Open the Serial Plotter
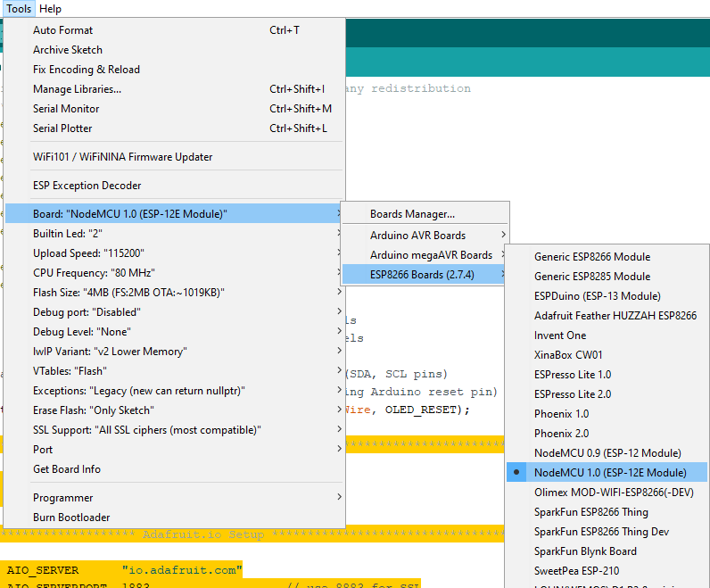This screenshot has width=710, height=588. pyautogui.click(x=174, y=128)
